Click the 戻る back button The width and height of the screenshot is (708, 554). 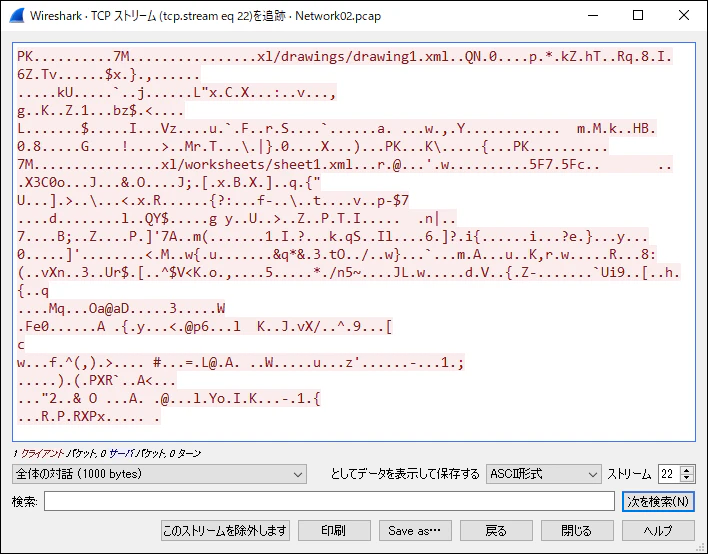point(496,531)
